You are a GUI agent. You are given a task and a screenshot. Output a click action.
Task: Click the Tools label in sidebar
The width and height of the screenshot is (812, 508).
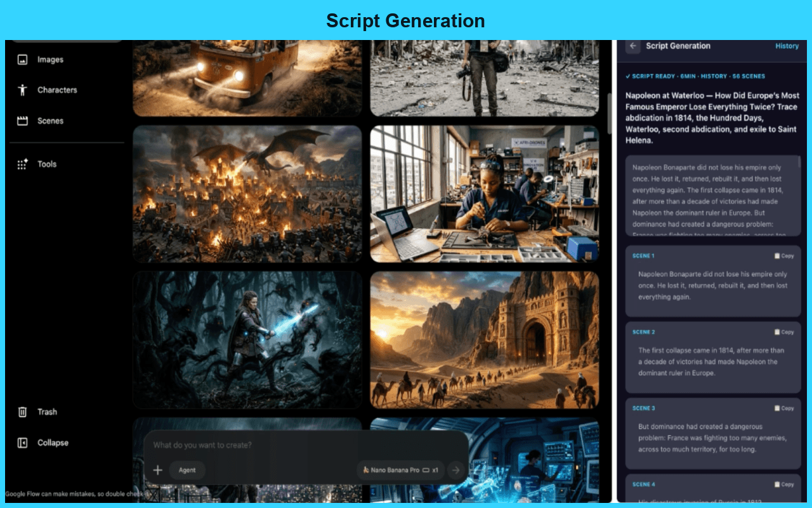click(47, 164)
